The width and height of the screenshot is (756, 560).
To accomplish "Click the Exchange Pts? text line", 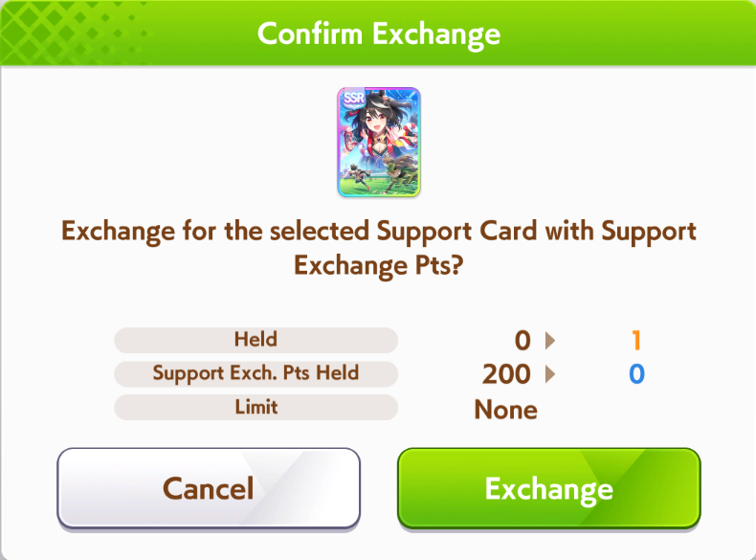I will [379, 265].
